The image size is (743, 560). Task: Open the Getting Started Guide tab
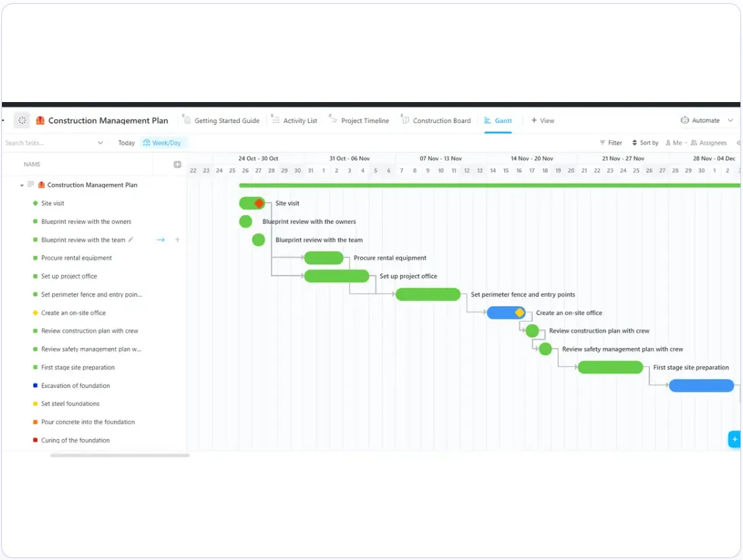(221, 120)
